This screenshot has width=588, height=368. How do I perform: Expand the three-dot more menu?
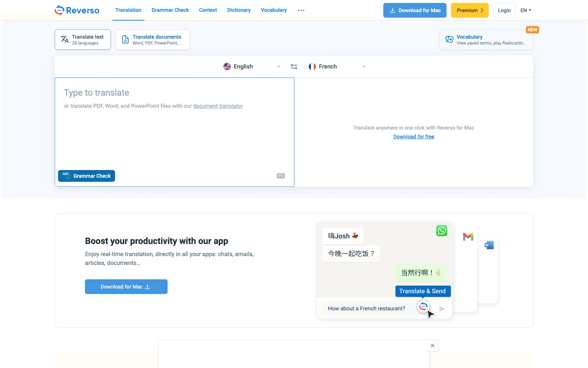[x=301, y=10]
